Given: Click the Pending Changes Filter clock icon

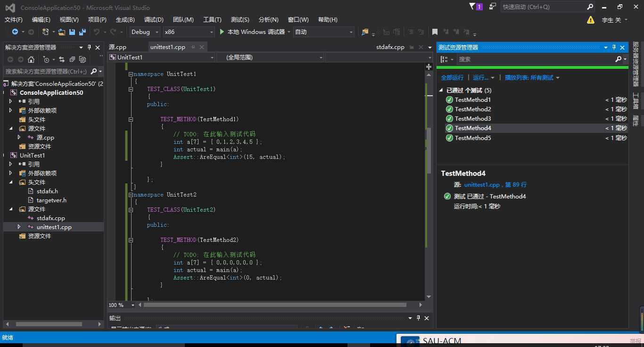Looking at the screenshot, I should coord(46,59).
